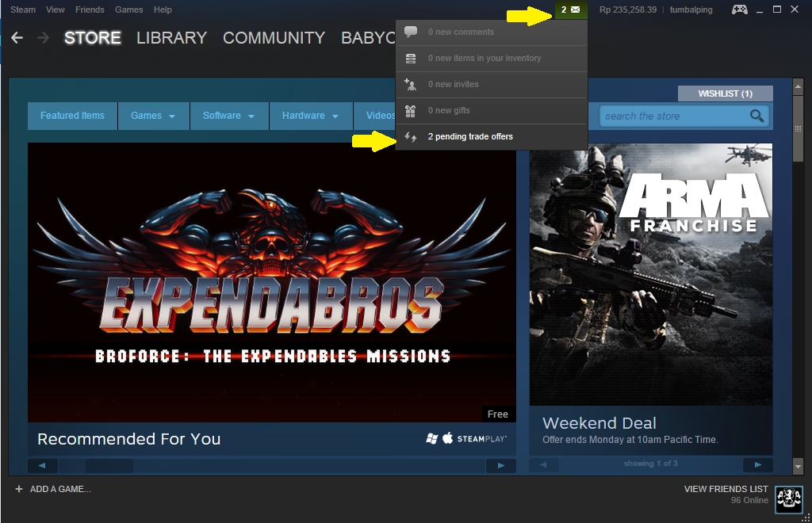Open 2 pending trade offers
This screenshot has height=523, width=812.
pos(469,137)
